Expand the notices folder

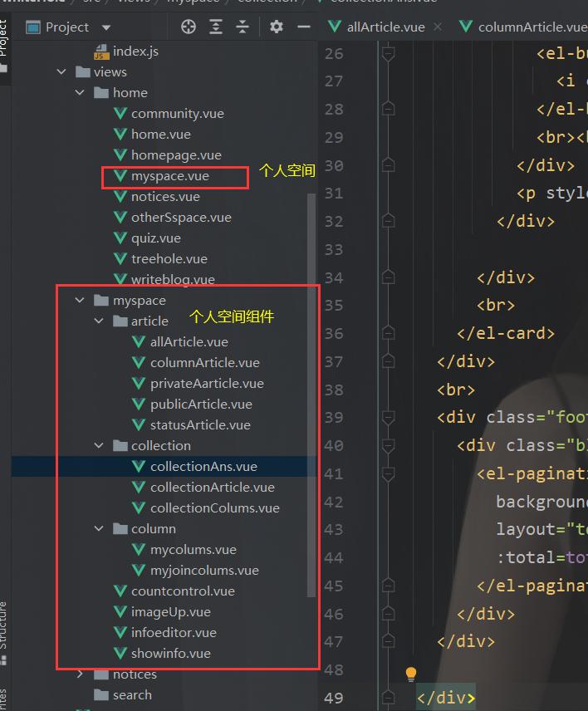coord(80,674)
